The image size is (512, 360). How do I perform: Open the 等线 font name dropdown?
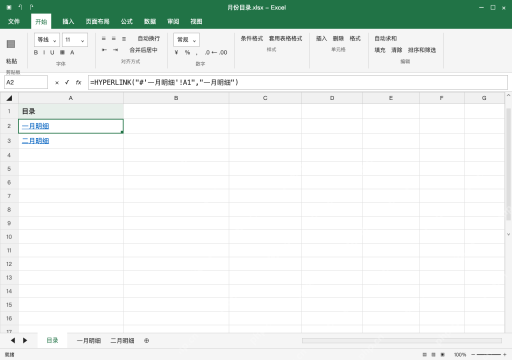pos(47,40)
